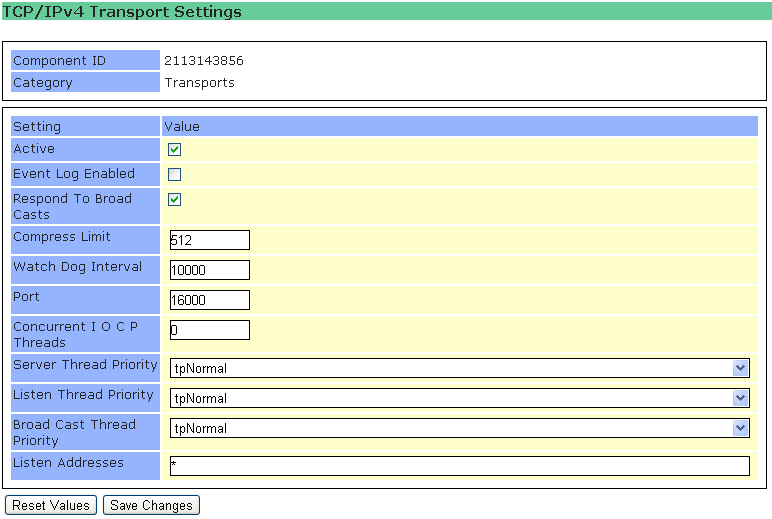The width and height of the screenshot is (772, 519).
Task: Click Concurrent I O C P Threads field
Action: click(x=209, y=330)
